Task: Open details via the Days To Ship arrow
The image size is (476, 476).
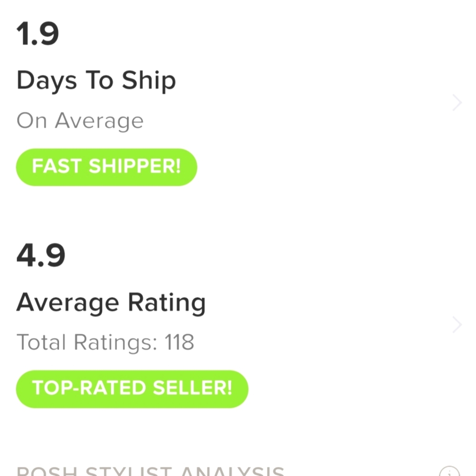Action: click(x=456, y=102)
